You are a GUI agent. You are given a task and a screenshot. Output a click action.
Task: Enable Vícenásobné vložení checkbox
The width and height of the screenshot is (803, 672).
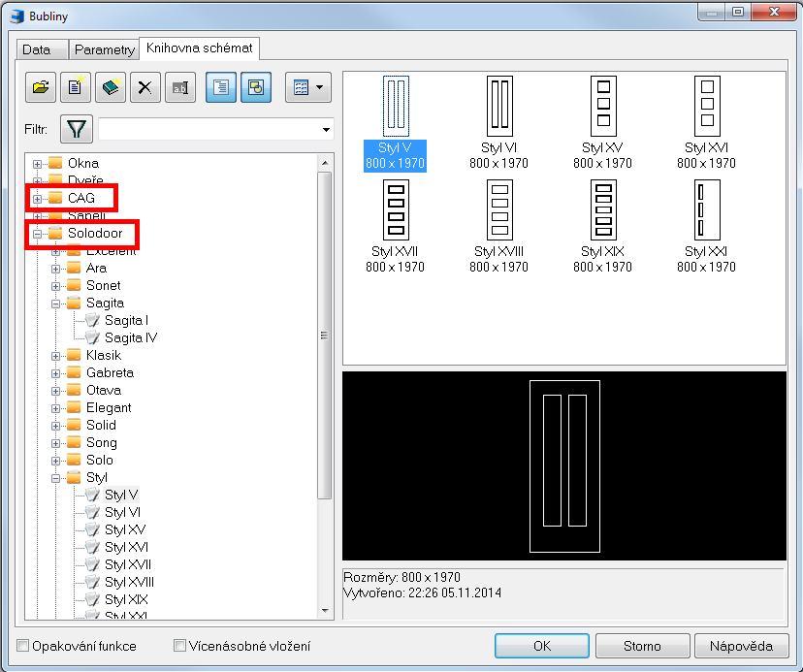179,646
